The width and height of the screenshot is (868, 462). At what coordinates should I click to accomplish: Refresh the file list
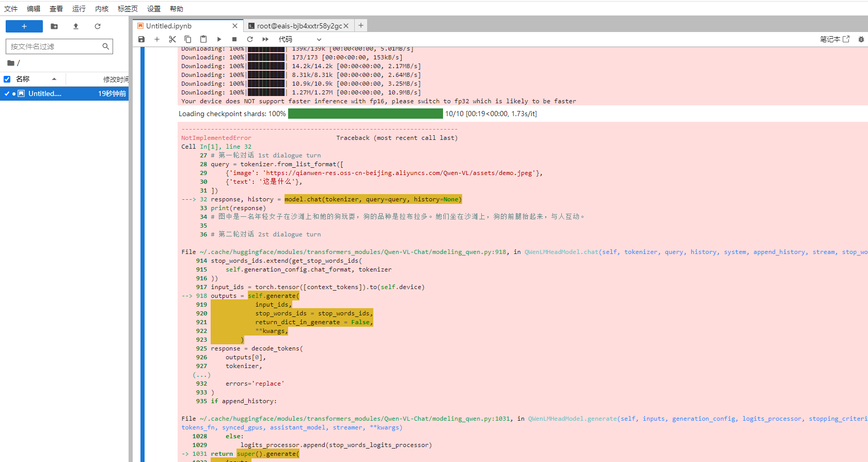pyautogui.click(x=98, y=26)
